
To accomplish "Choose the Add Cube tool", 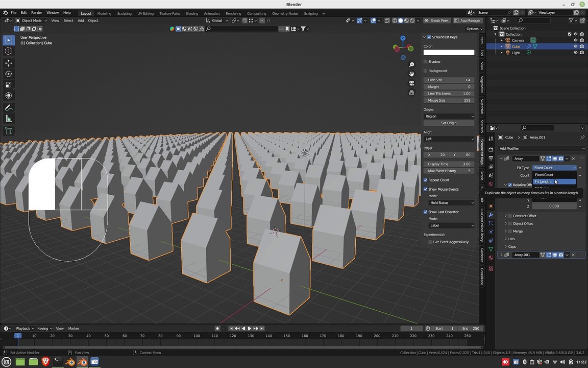I will click(9, 131).
